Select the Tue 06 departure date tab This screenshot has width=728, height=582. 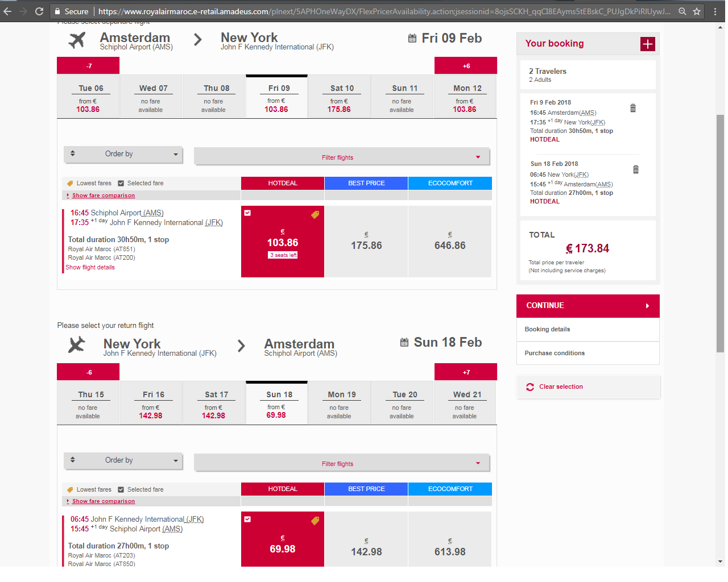tap(88, 97)
